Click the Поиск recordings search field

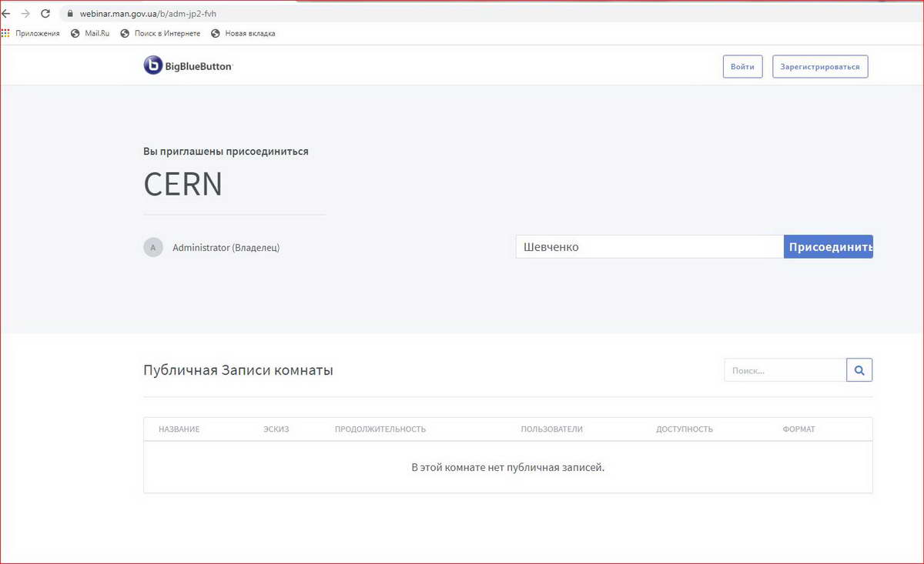click(x=785, y=370)
